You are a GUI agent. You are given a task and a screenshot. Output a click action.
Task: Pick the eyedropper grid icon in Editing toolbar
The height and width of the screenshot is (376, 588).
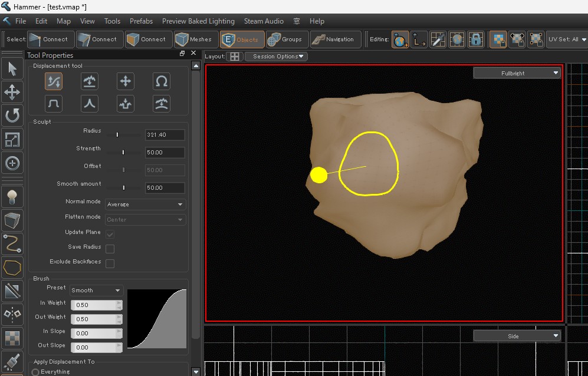click(438, 39)
